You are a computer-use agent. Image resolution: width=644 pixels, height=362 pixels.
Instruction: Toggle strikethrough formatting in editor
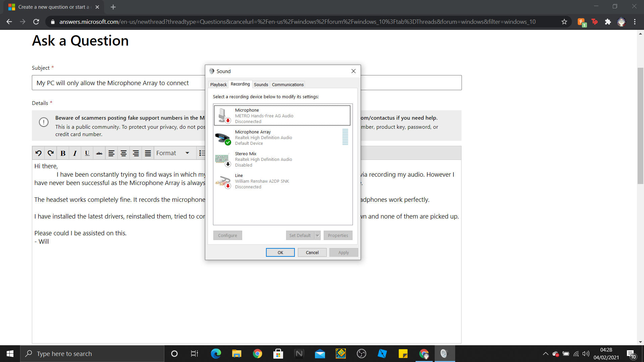click(99, 153)
